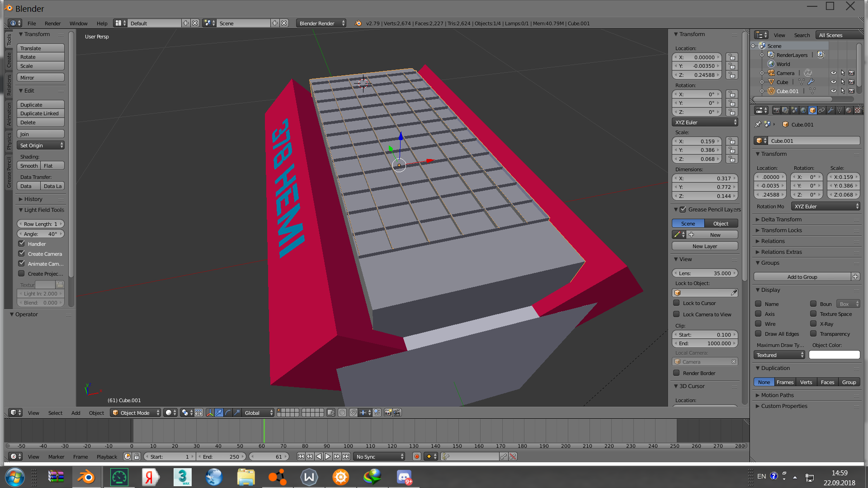Jump to the first frame in the timeline
This screenshot has width=868, height=488.
[x=301, y=456]
